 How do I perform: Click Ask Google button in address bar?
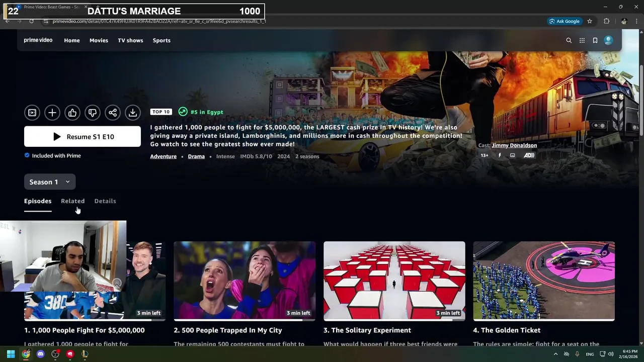pos(565,21)
